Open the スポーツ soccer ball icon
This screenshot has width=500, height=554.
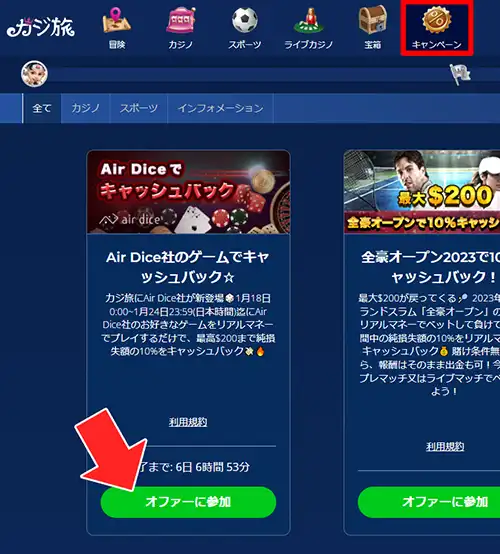(x=245, y=20)
